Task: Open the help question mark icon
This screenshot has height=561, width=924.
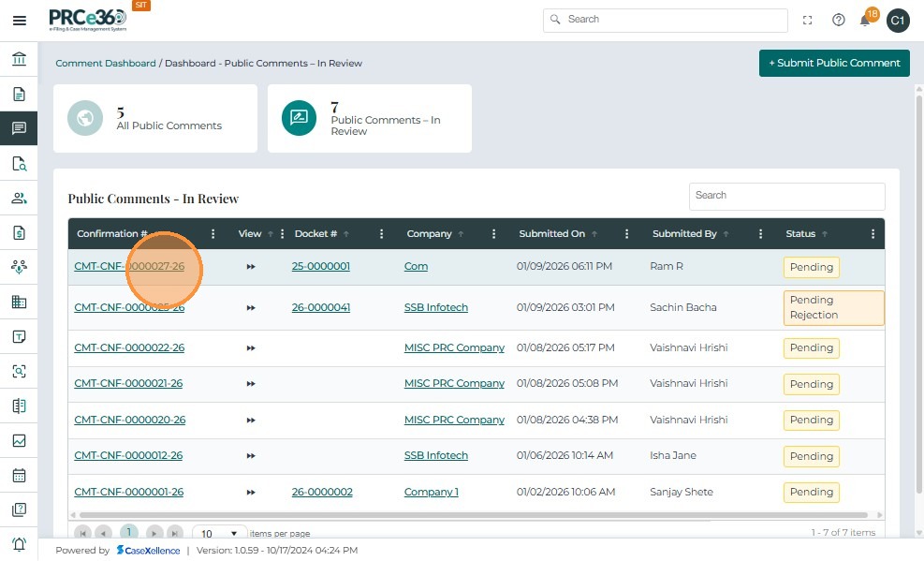Action: (838, 20)
